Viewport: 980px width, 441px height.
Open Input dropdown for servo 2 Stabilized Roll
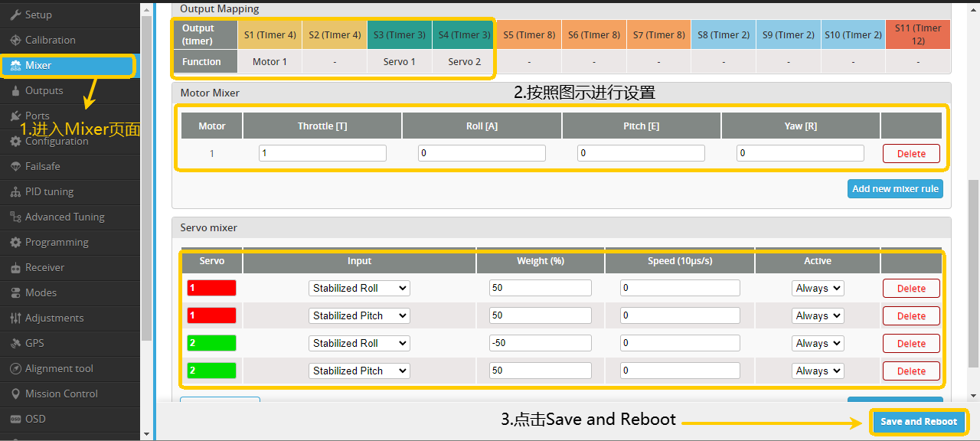pyautogui.click(x=359, y=343)
